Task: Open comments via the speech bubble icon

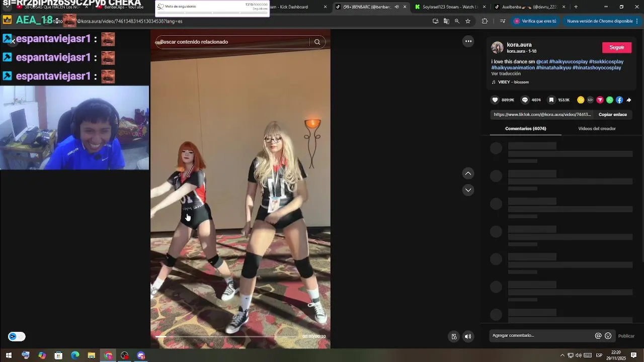Action: tap(525, 100)
